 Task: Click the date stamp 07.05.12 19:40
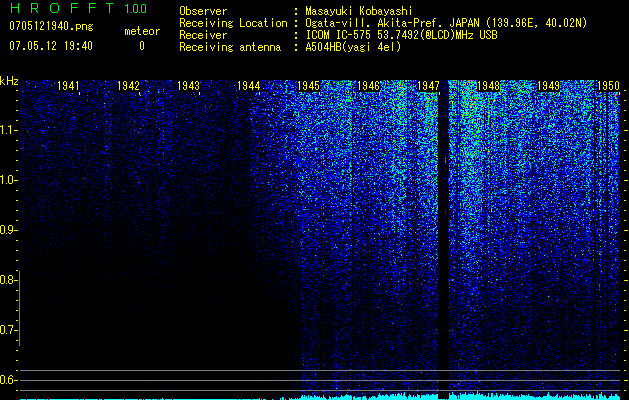coord(51,46)
